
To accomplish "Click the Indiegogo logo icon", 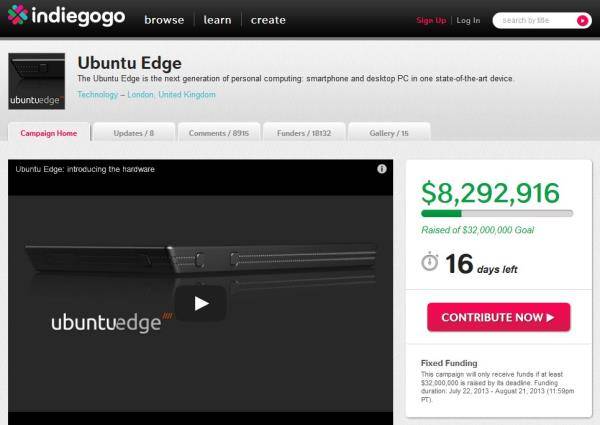I will [18, 15].
